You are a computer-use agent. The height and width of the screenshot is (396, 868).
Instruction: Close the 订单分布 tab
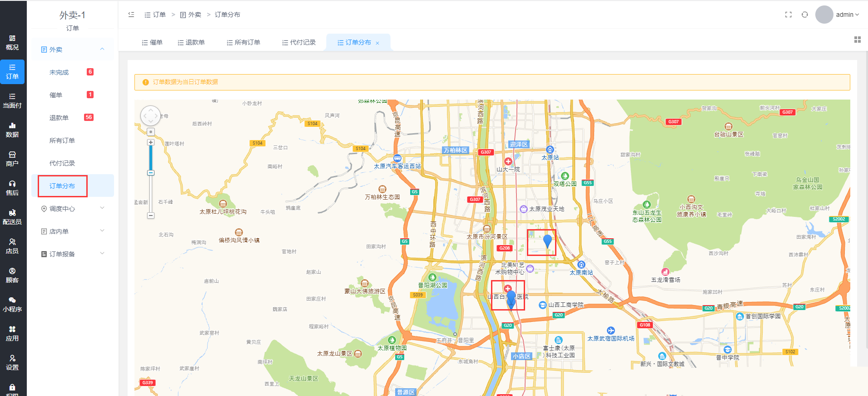point(377,43)
